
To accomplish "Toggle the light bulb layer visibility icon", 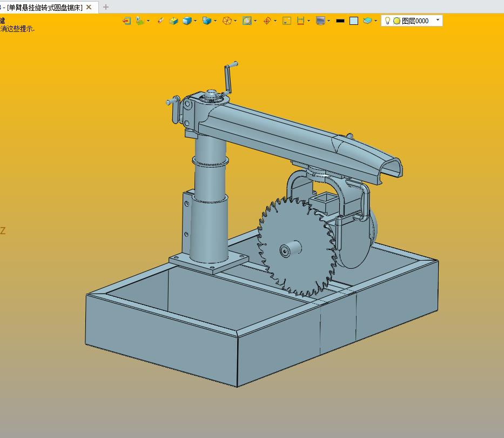I will [x=388, y=21].
